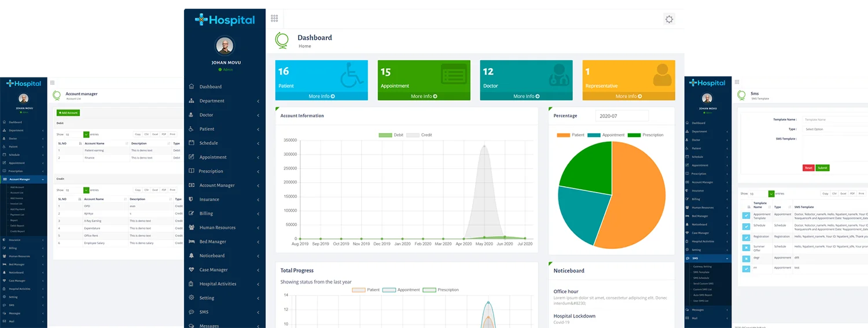
Task: Select the Billing icon in the center sidebar
Action: coord(192,213)
